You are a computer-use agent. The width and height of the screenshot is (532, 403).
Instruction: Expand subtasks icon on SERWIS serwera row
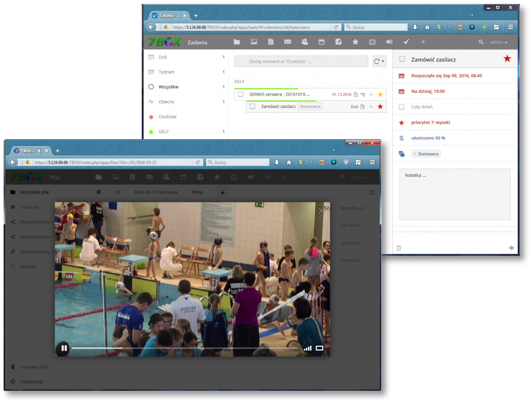363,95
